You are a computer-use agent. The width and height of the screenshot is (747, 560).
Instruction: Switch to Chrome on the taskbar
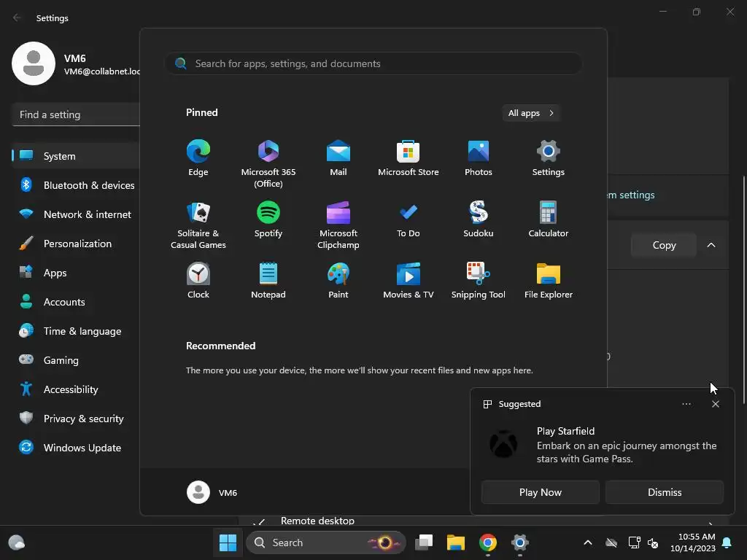click(x=488, y=542)
